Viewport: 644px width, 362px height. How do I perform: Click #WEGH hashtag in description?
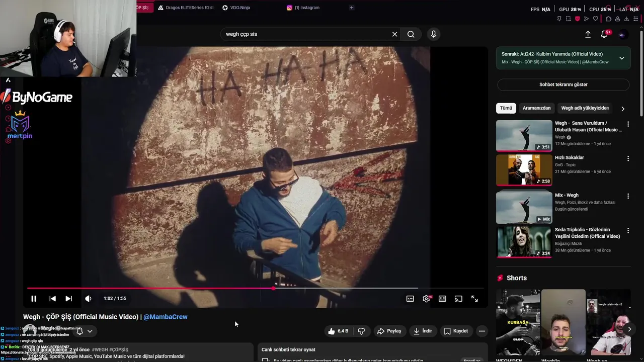click(x=100, y=349)
